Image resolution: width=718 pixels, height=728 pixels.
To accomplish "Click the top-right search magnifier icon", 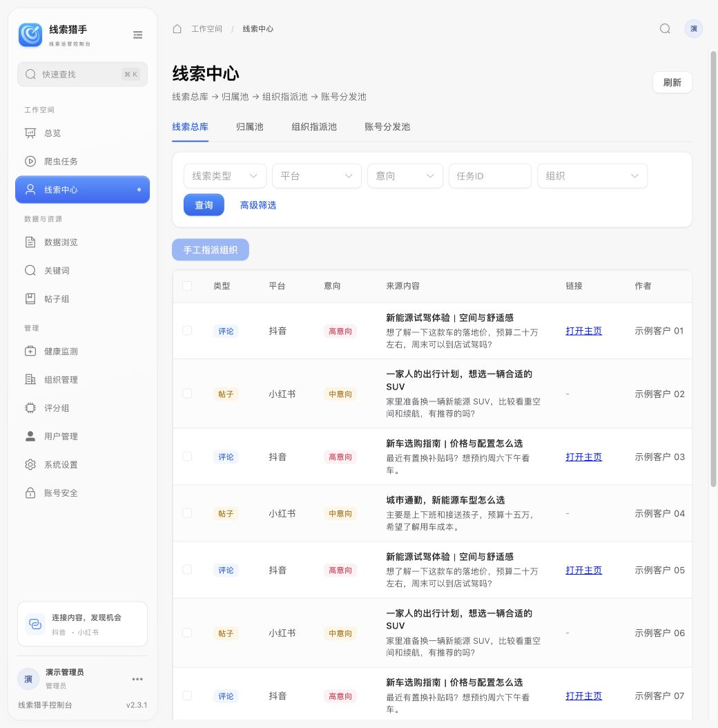I will click(x=665, y=29).
